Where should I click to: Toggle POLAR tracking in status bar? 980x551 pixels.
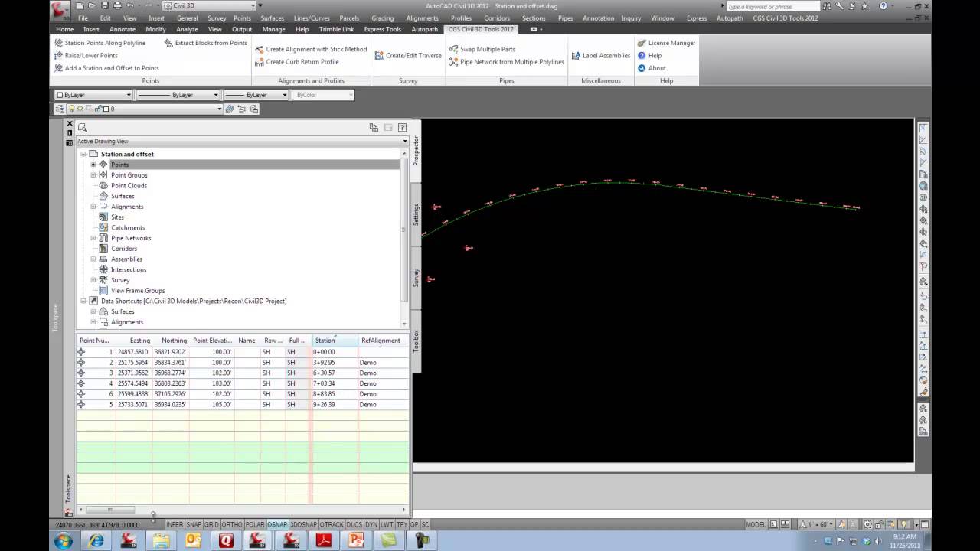click(255, 524)
